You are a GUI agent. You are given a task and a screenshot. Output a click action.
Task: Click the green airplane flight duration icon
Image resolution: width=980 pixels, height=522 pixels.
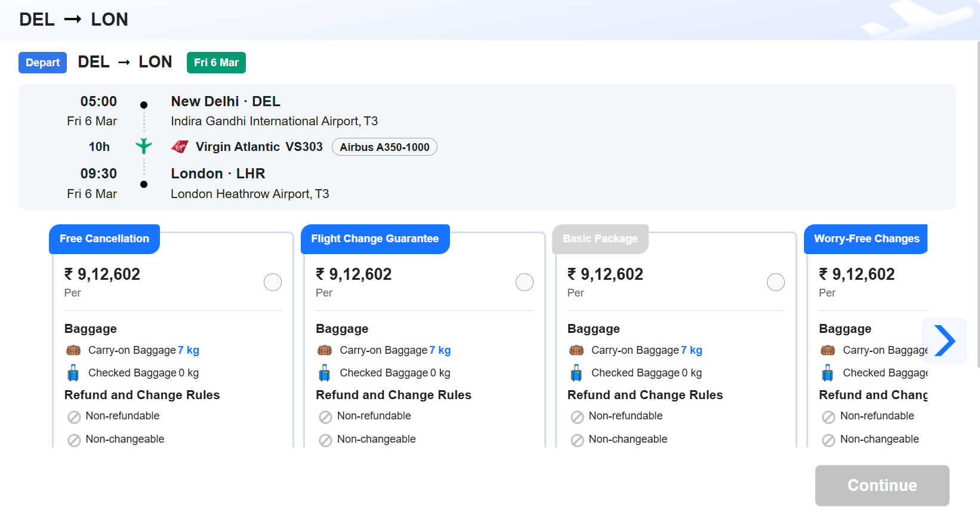coord(144,146)
